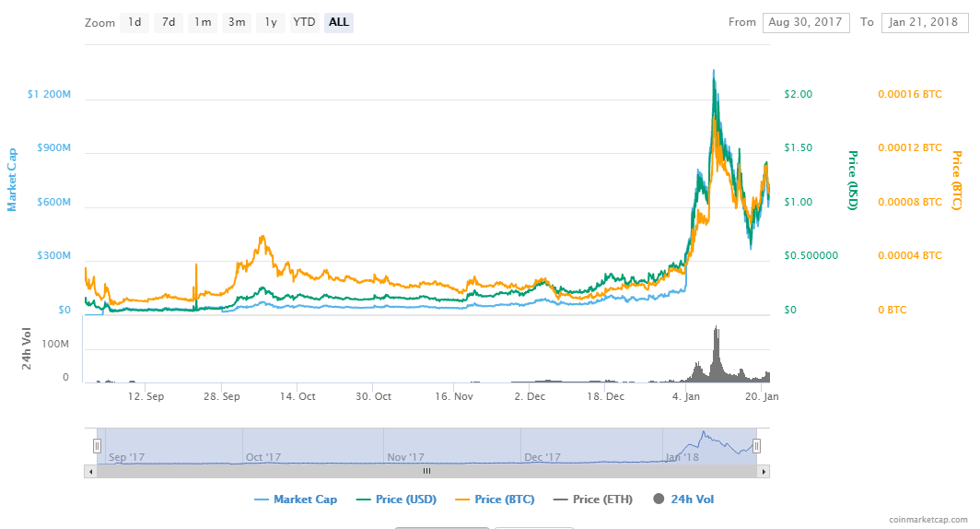Screen dimensions: 980x529
Task: Click the 0.00008 BTC axis label
Action: pyautogui.click(x=909, y=202)
